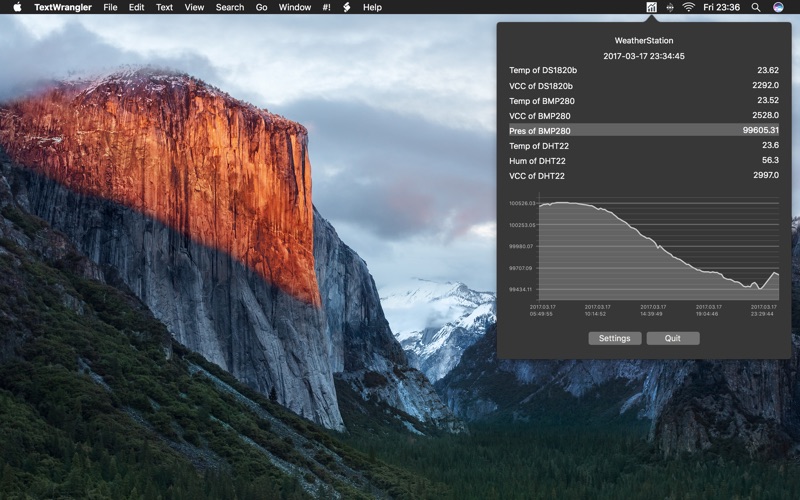The height and width of the screenshot is (500, 800).
Task: Click the Fri 23:36 clock
Action: (721, 7)
